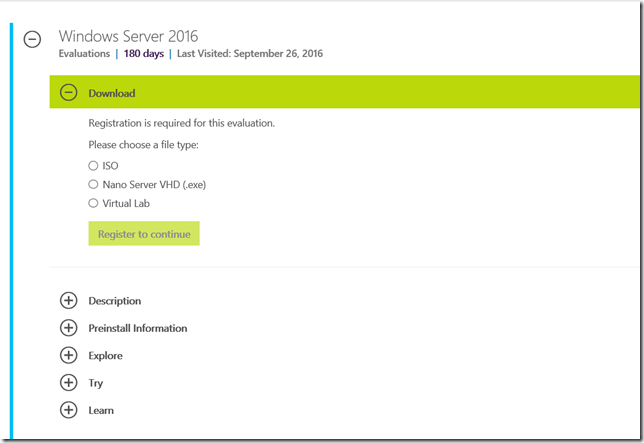The height and width of the screenshot is (443, 644).
Task: Expand the Preinstall Information section label
Action: click(137, 328)
